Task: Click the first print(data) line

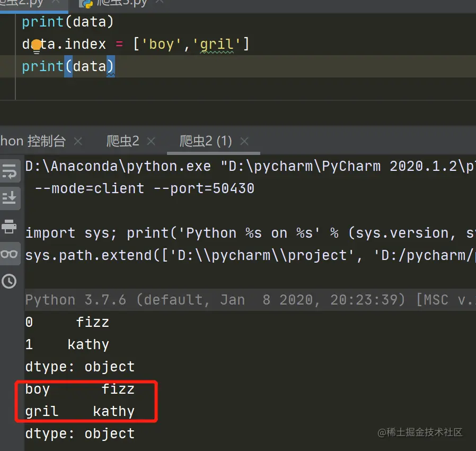Action: pos(68,22)
